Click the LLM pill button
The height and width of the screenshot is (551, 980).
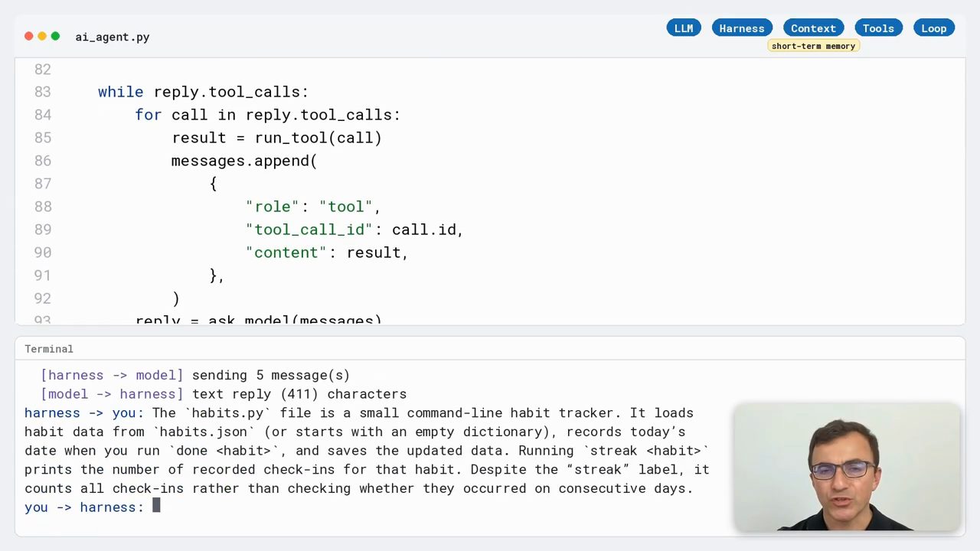[x=684, y=28]
